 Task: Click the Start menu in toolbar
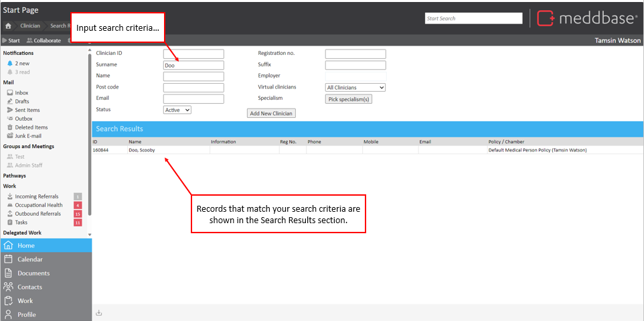(x=11, y=41)
